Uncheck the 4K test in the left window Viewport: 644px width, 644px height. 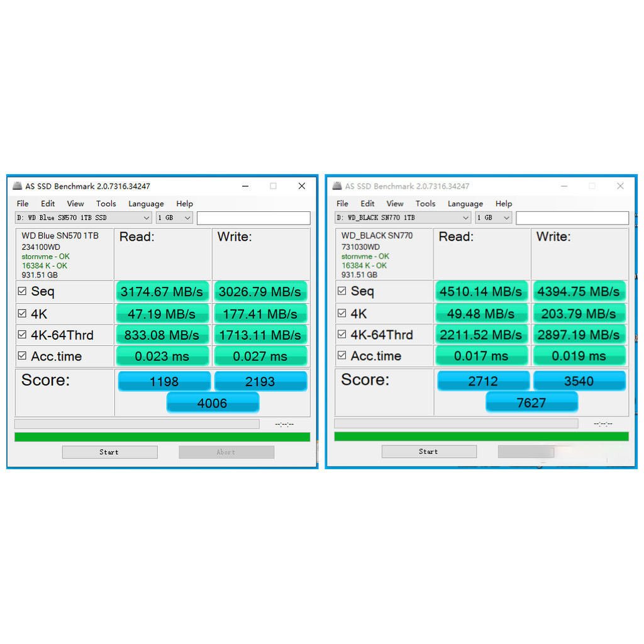click(x=22, y=313)
